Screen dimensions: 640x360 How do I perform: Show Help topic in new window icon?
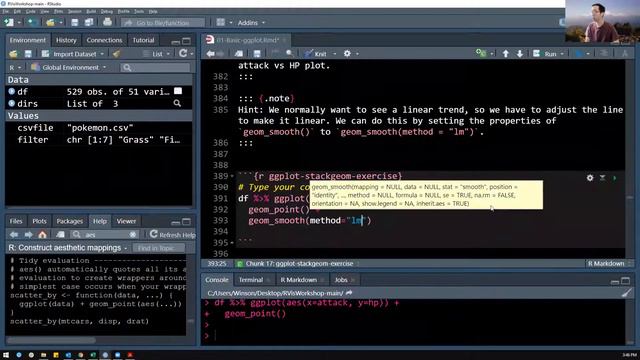[x=60, y=234]
